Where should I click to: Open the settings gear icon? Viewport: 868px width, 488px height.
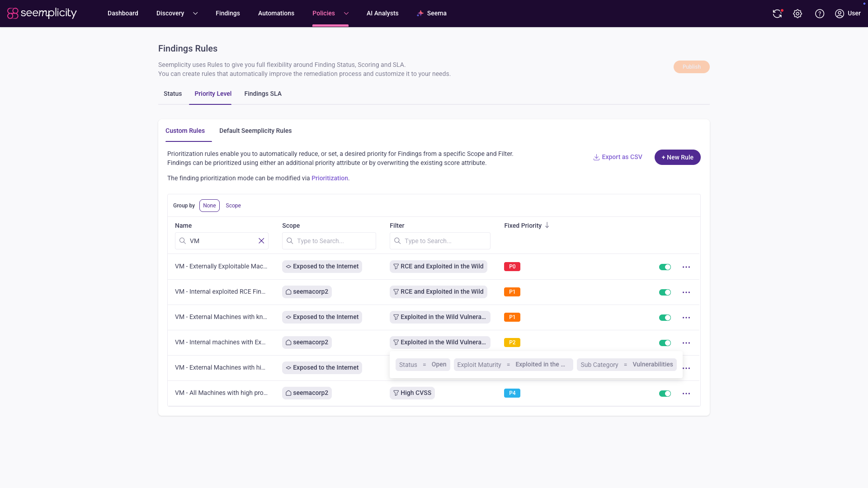click(x=797, y=14)
